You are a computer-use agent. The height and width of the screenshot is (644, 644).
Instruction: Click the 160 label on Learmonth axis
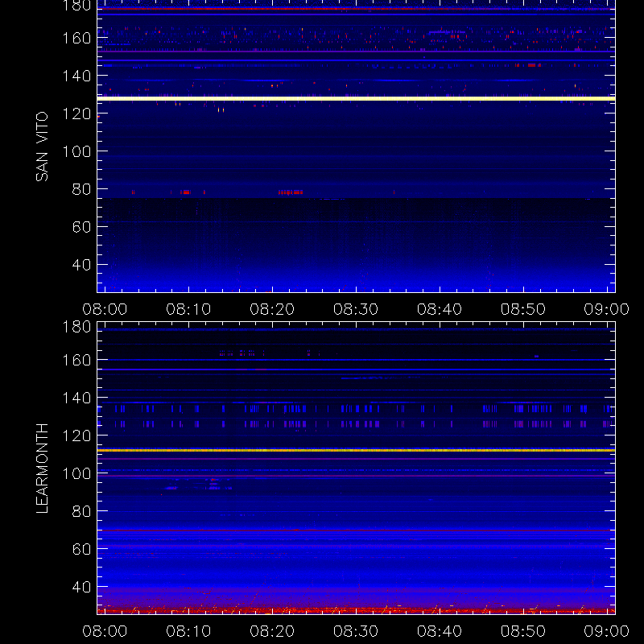coord(76,360)
